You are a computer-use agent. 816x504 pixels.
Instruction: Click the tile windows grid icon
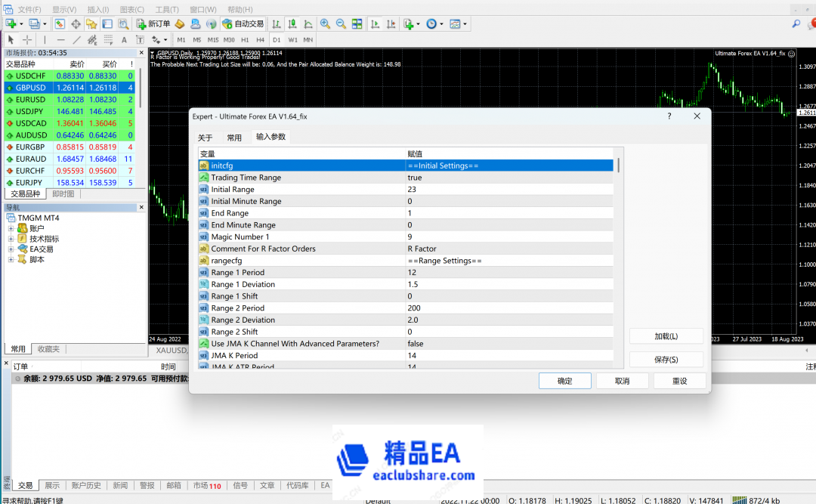357,24
